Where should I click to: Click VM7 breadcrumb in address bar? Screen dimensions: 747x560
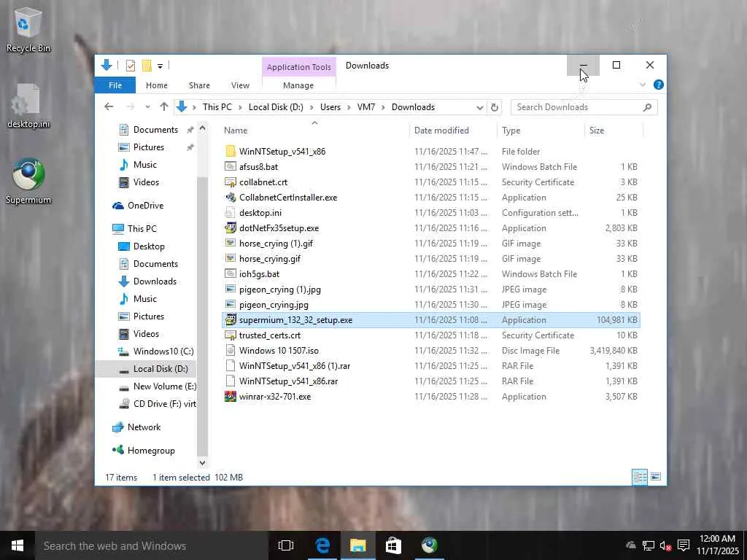(366, 107)
